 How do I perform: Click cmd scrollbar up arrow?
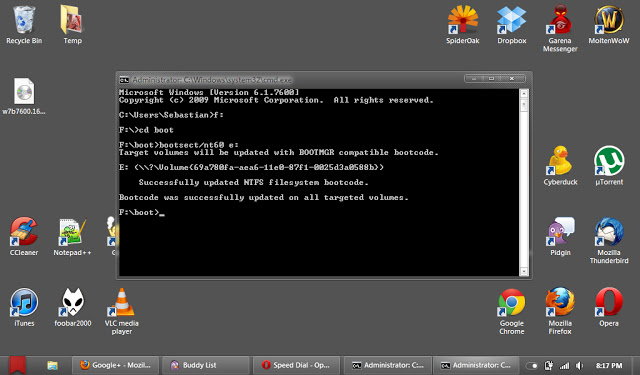click(524, 94)
